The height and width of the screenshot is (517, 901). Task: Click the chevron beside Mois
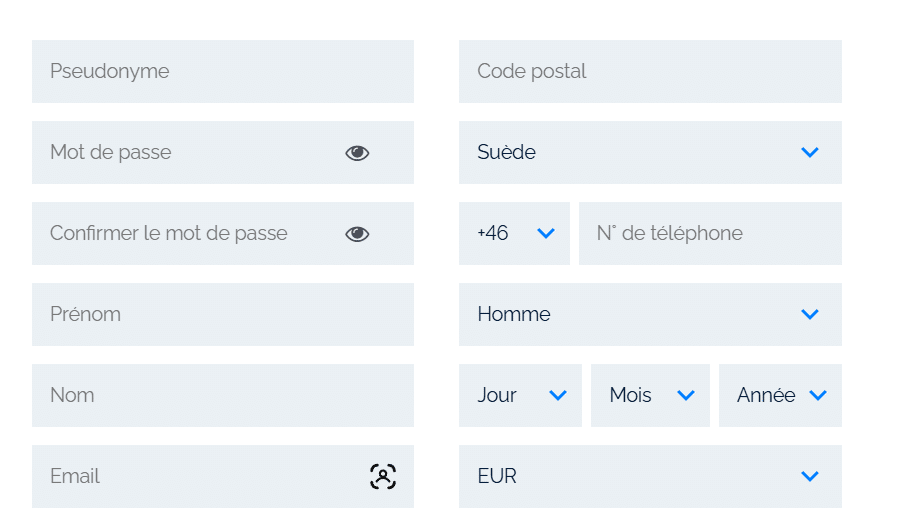click(x=686, y=395)
